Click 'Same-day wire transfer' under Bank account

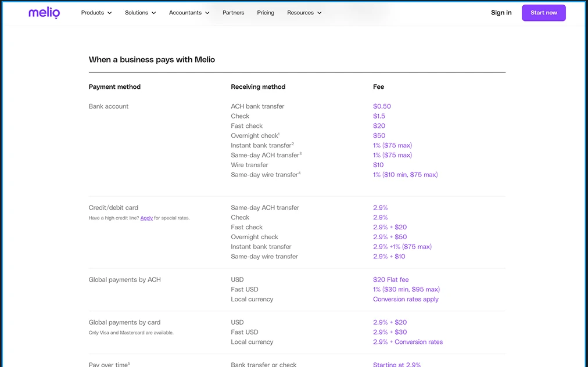point(266,174)
